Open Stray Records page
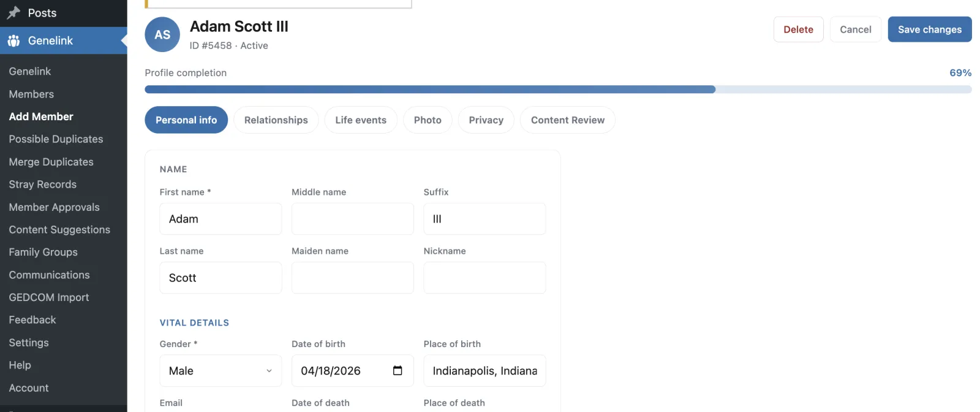980x412 pixels. (x=42, y=185)
